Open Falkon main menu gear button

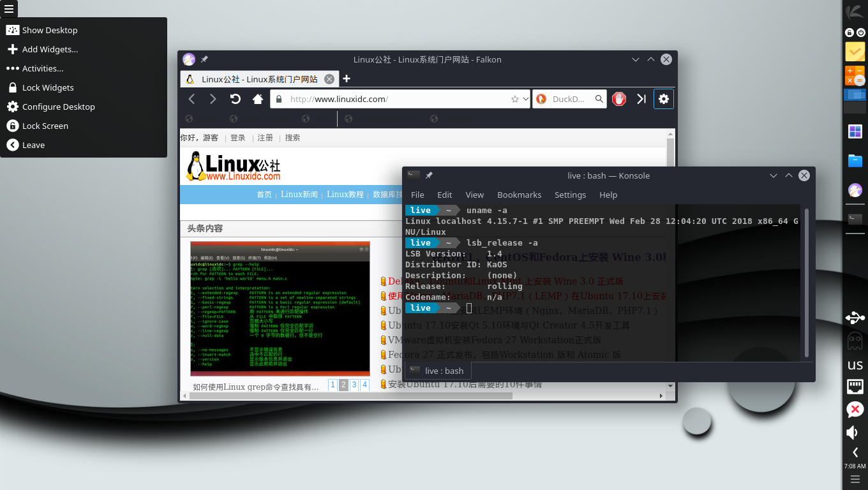[664, 99]
